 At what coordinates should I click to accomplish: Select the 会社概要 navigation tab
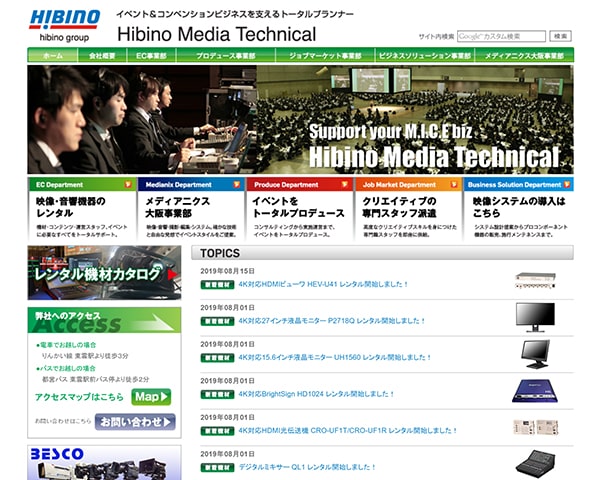coord(102,56)
